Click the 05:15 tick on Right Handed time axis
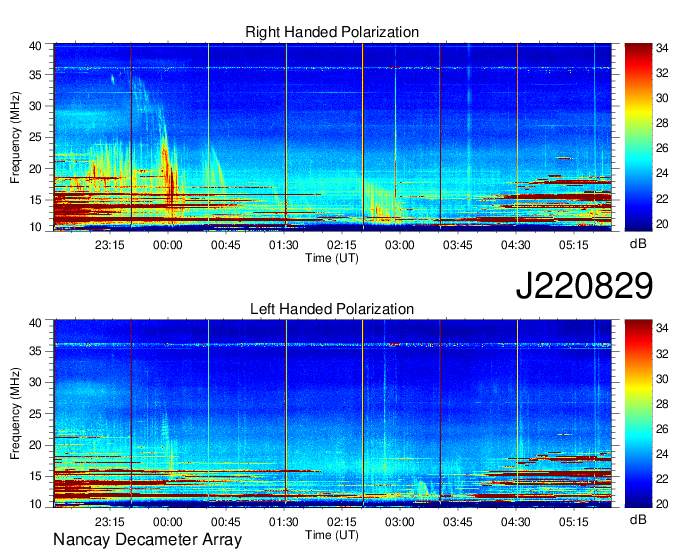This screenshot has width=680, height=552. [x=574, y=245]
